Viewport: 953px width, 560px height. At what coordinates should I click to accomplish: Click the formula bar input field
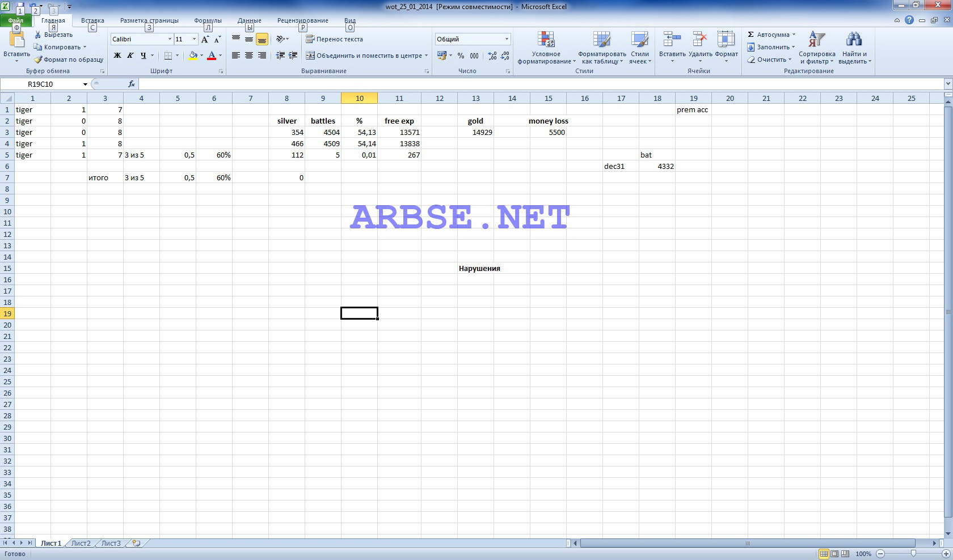(x=541, y=84)
